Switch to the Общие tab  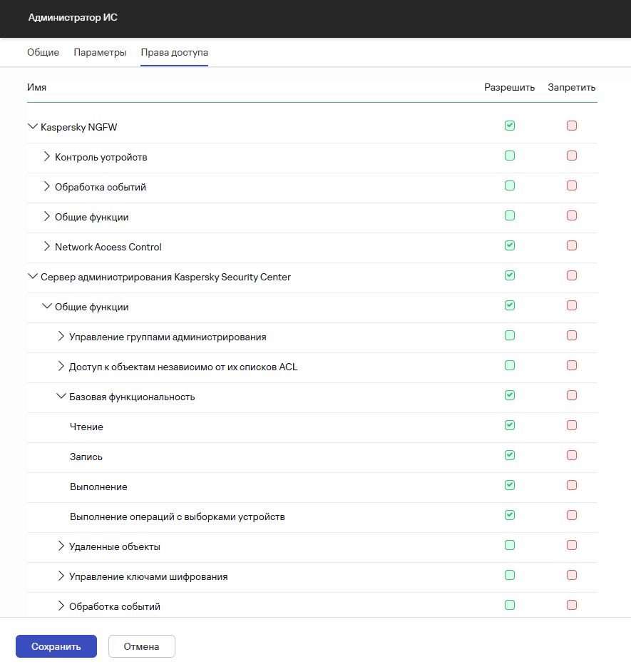43,52
